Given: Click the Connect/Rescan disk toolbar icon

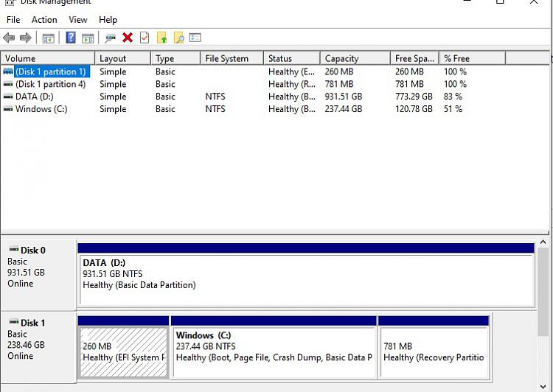Looking at the screenshot, I should pos(110,38).
